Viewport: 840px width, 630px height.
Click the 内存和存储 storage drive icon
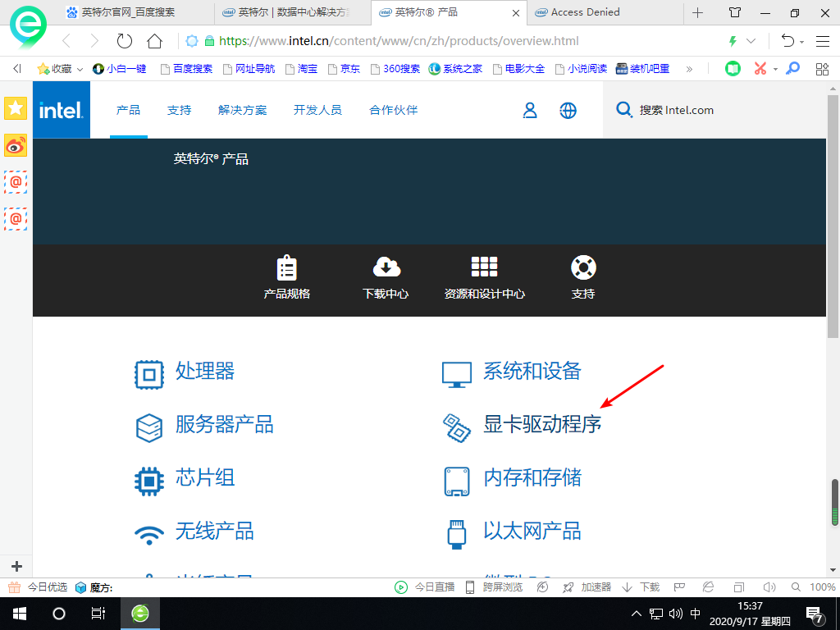456,481
